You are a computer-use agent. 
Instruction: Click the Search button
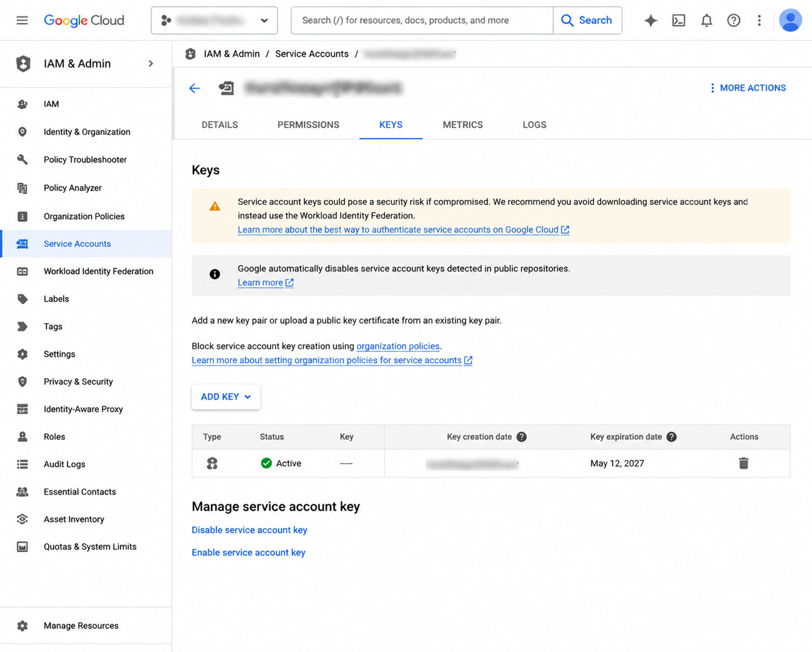[x=587, y=20]
